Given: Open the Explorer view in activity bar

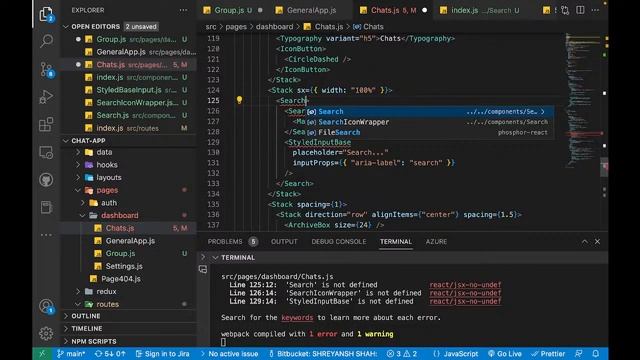Looking at the screenshot, I should pyautogui.click(x=46, y=14).
